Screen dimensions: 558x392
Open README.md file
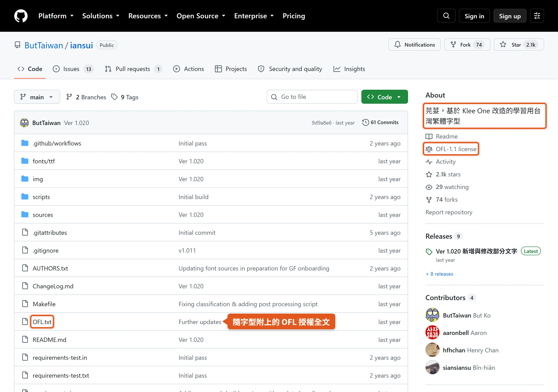click(x=49, y=340)
